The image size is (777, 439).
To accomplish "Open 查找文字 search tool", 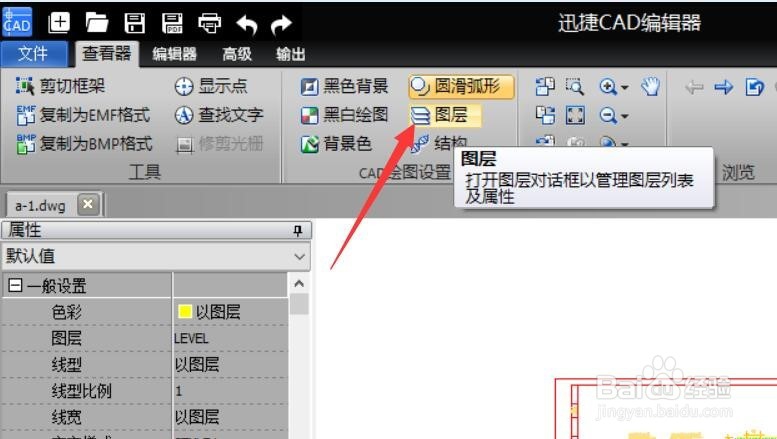I will point(219,115).
